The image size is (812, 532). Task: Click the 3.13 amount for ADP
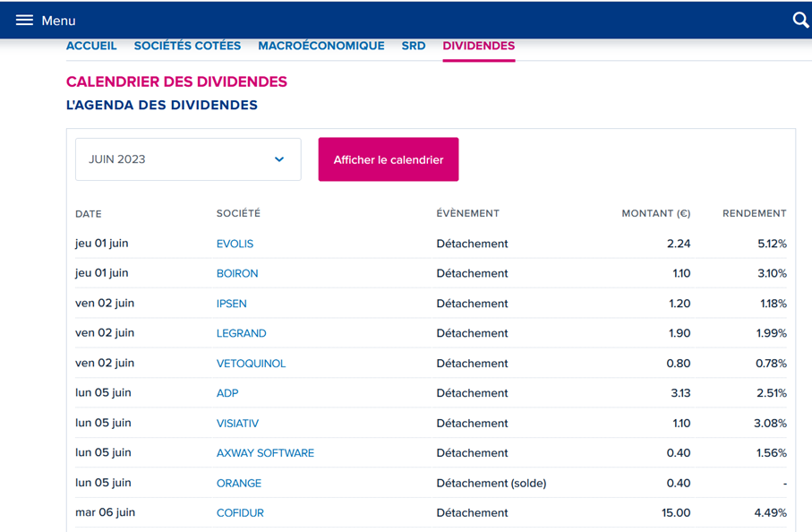pos(680,393)
